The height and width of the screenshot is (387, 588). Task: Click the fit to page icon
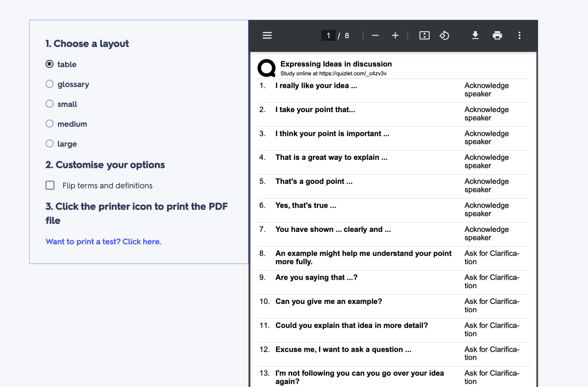[424, 35]
